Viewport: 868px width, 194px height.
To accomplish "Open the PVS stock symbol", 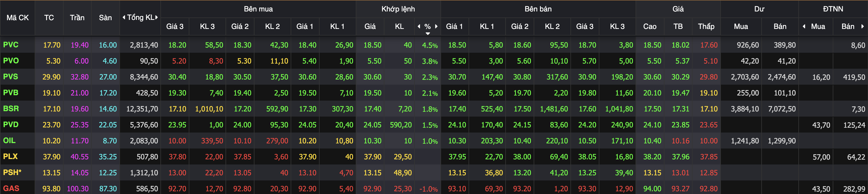I will [11, 77].
